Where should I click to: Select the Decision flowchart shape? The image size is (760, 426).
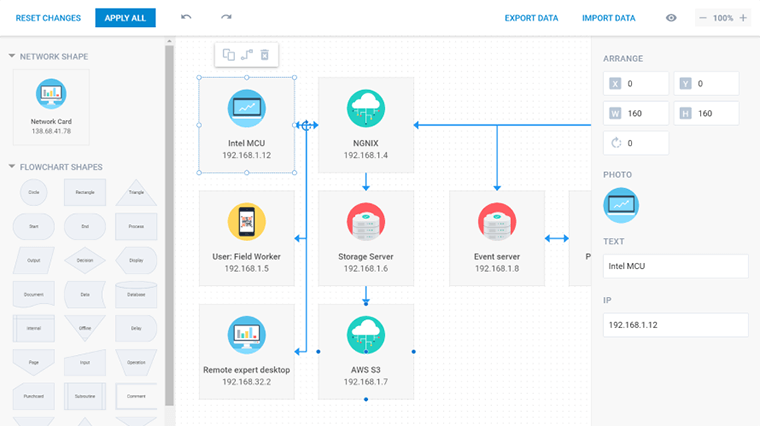tap(85, 260)
